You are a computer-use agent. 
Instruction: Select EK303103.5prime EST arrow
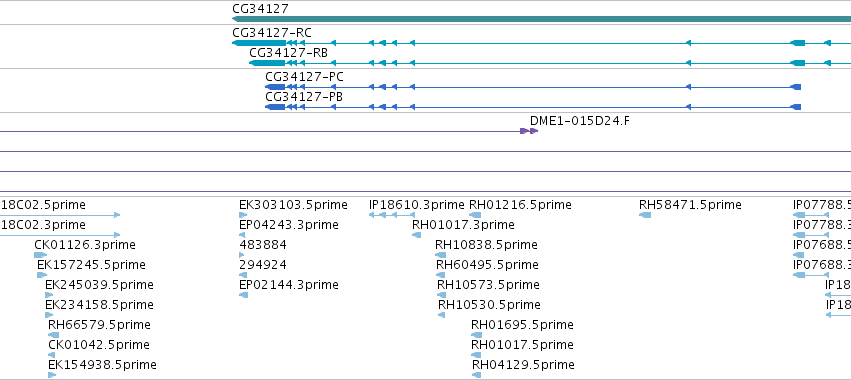pos(242,215)
